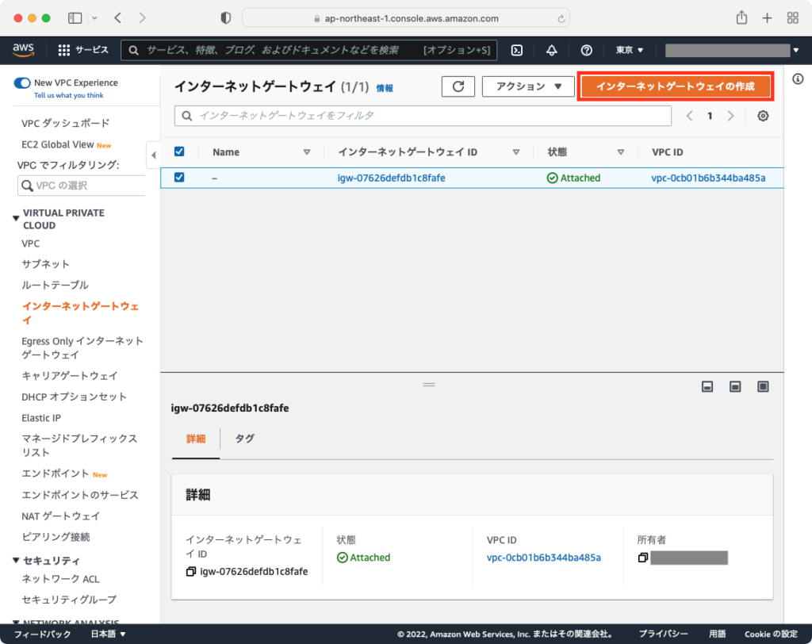Toggle the select-all header checkbox
This screenshot has width=812, height=644.
click(179, 151)
